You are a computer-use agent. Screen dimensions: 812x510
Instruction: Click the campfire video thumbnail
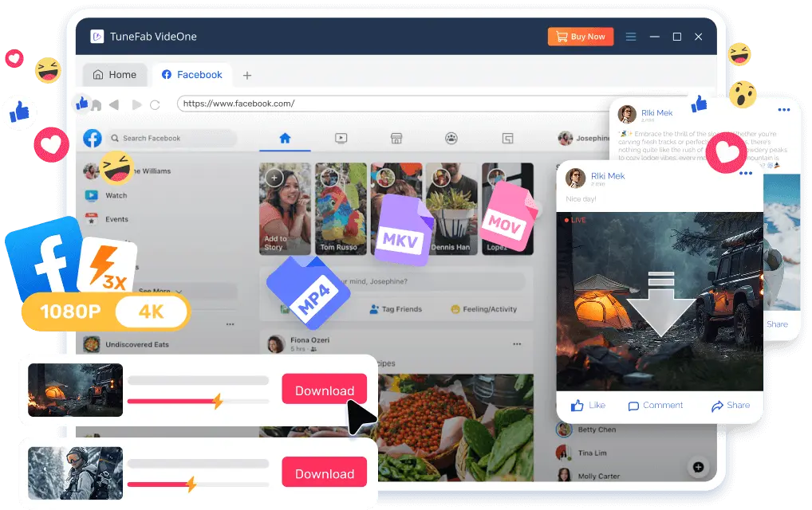[76, 390]
